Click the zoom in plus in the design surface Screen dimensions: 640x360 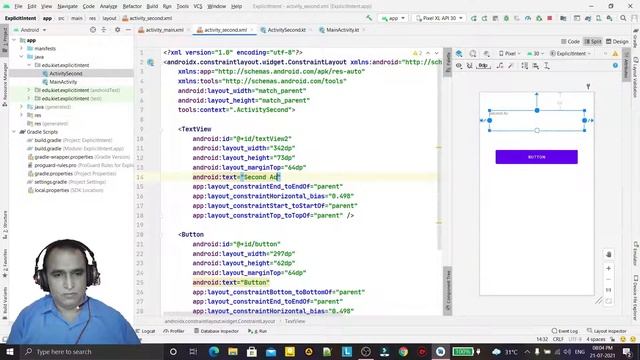608,269
